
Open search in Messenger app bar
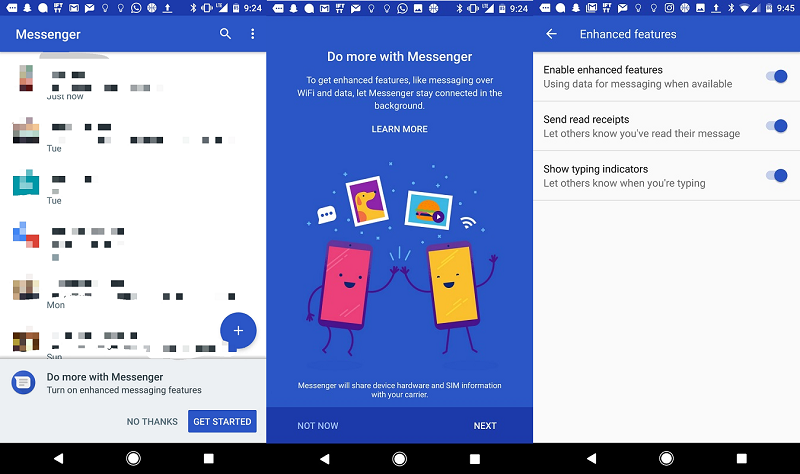click(x=225, y=34)
